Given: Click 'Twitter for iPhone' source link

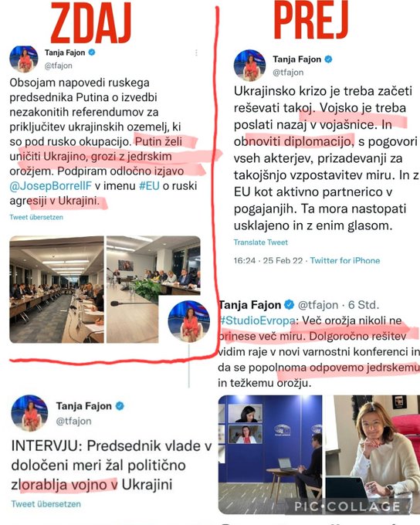Looking at the screenshot, I should [345, 260].
